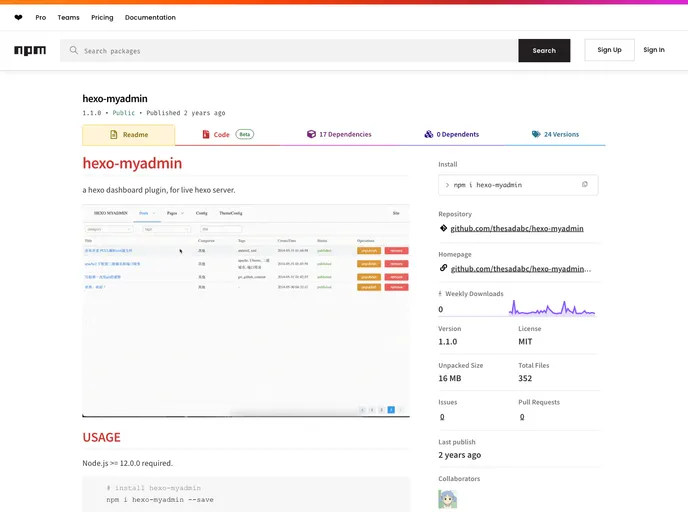Click the 'a hexo dashboard plugin' description
The image size is (688, 512).
click(x=159, y=190)
